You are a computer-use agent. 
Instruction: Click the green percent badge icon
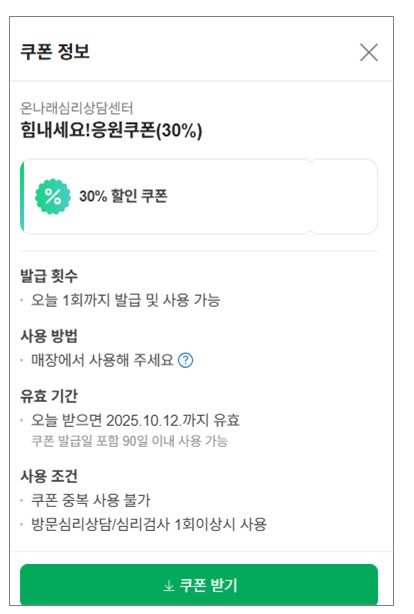(x=53, y=196)
